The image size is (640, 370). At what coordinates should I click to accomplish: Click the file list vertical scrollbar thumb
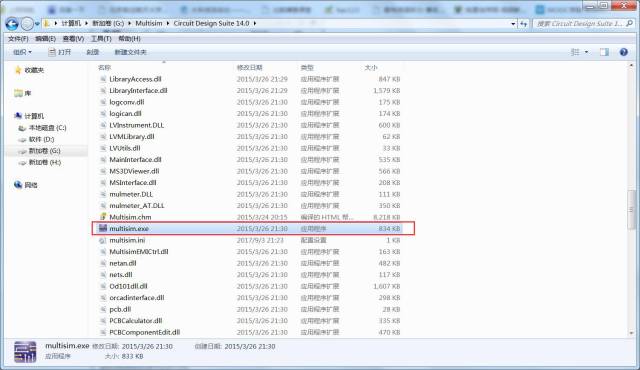[x=631, y=209]
